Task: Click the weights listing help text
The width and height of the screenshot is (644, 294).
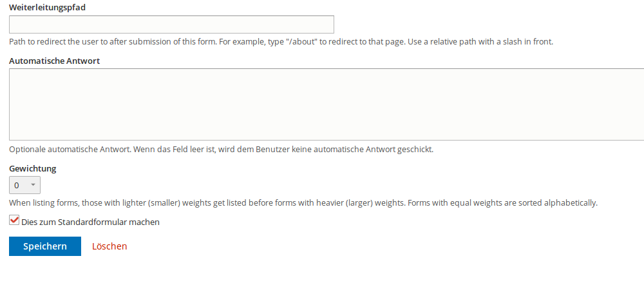Action: [x=303, y=202]
